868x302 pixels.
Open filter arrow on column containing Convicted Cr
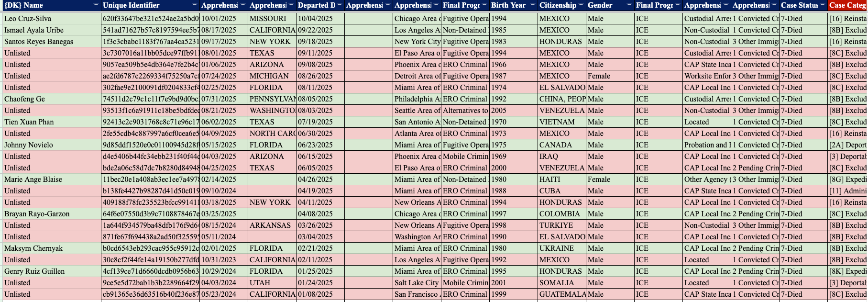774,5
